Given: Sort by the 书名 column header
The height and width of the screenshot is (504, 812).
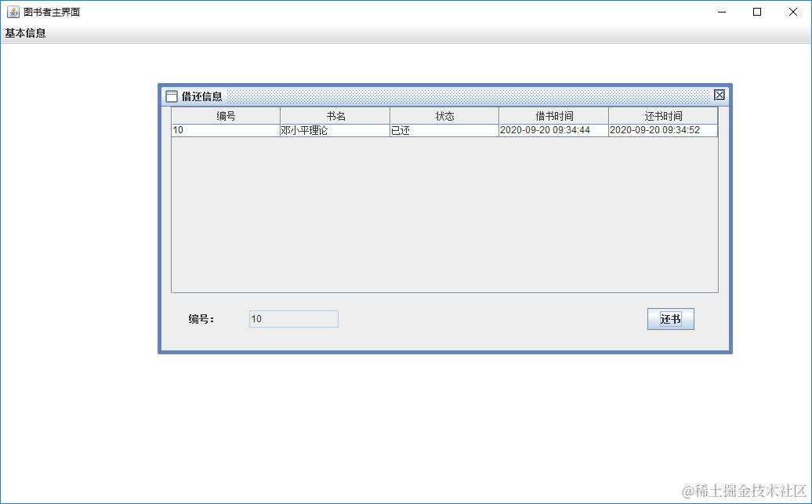Looking at the screenshot, I should (x=335, y=114).
